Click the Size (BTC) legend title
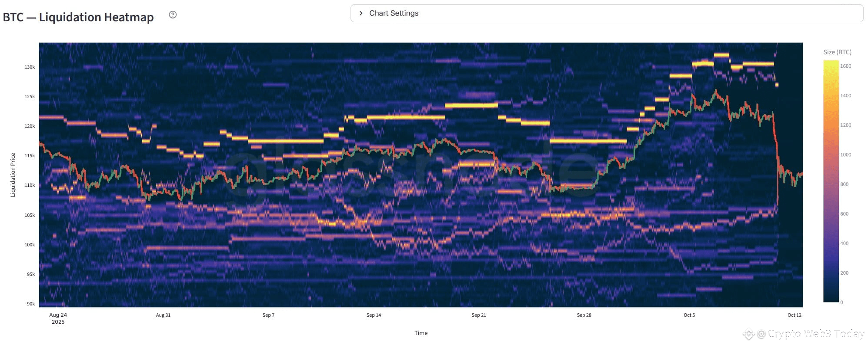This screenshot has height=345, width=868. point(837,52)
